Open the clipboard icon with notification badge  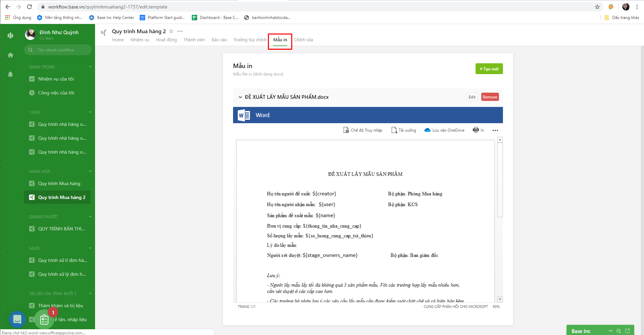pyautogui.click(x=44, y=319)
